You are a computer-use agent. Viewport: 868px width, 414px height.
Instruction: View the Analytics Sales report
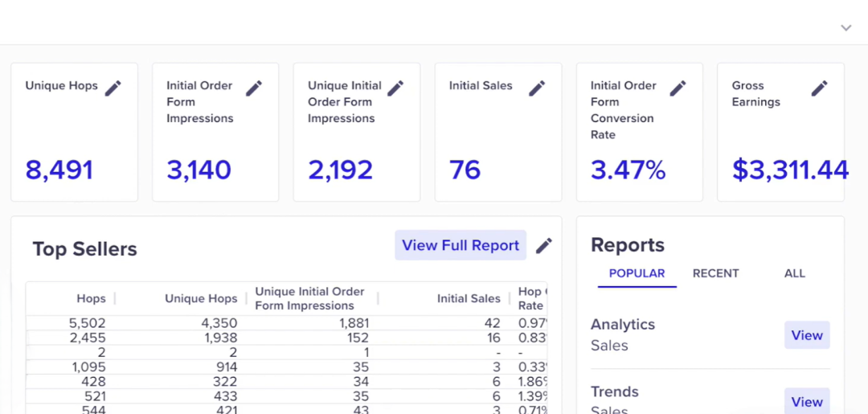(806, 335)
